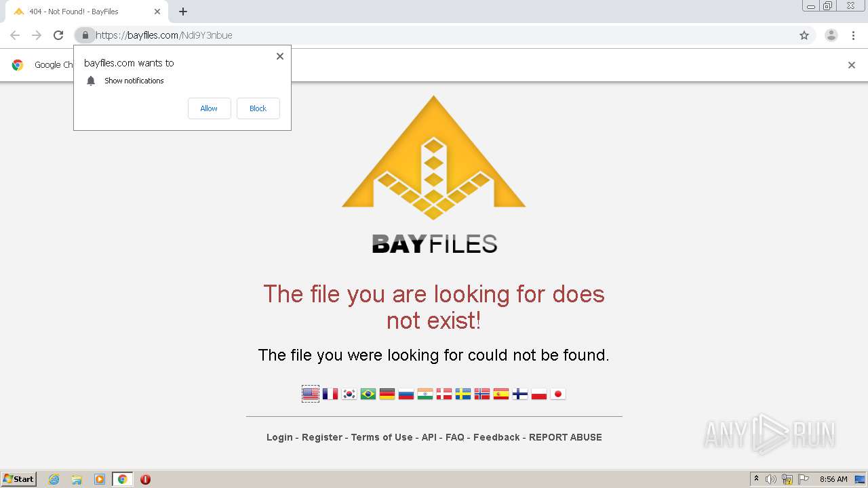Select the Japanese flag language
This screenshot has width=868, height=488.
(x=558, y=394)
